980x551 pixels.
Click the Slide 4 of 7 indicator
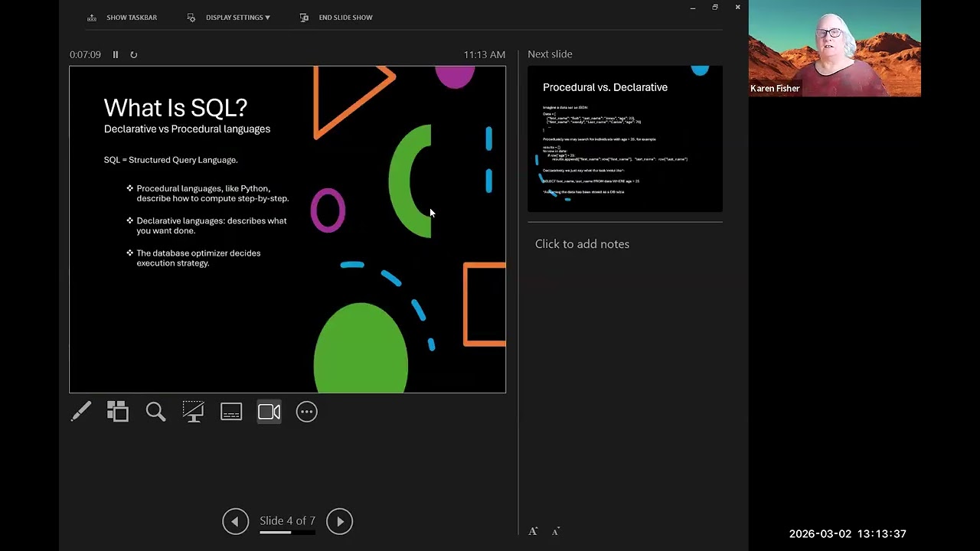(287, 520)
